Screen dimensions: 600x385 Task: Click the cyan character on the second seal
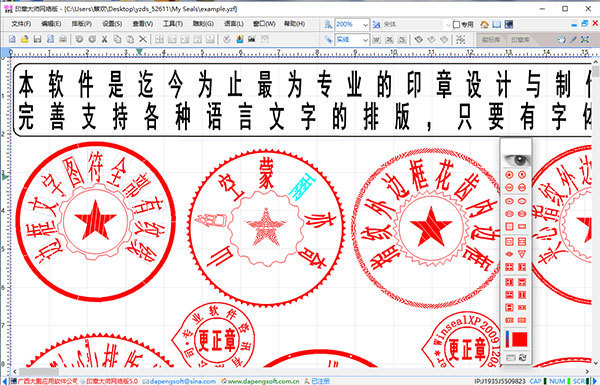coord(302,186)
